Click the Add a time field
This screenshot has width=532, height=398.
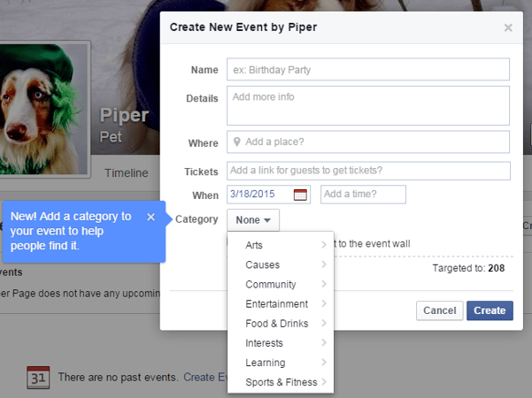pos(363,195)
